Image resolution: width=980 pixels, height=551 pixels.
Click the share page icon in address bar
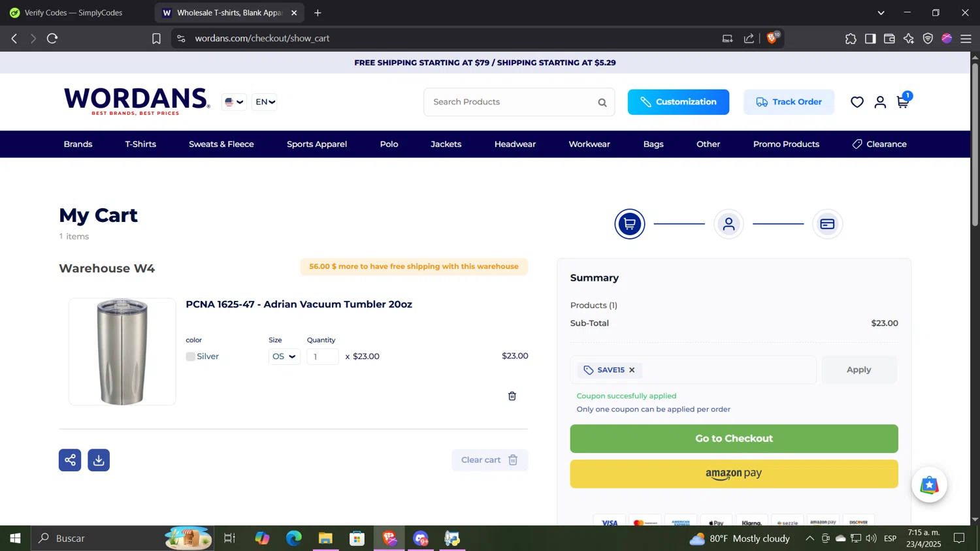point(749,39)
